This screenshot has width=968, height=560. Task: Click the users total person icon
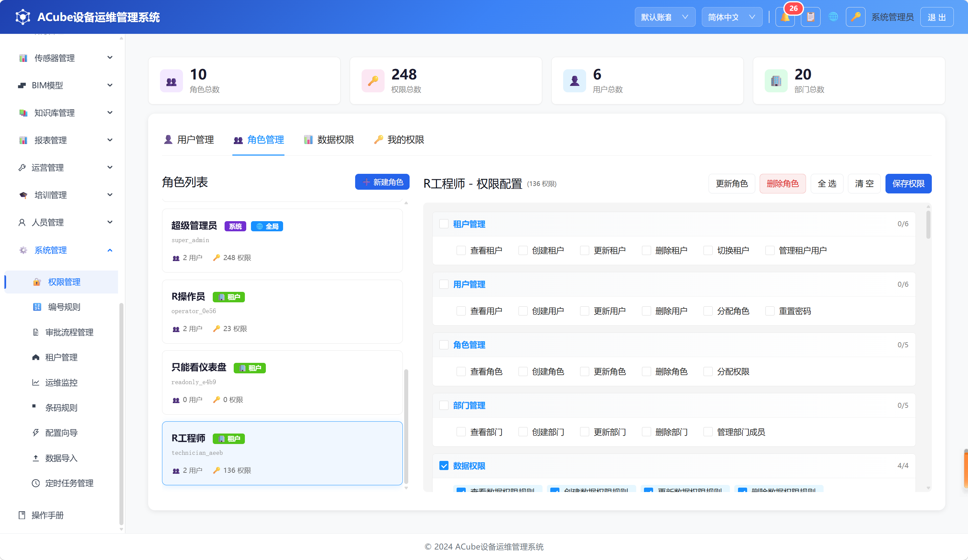pyautogui.click(x=574, y=81)
